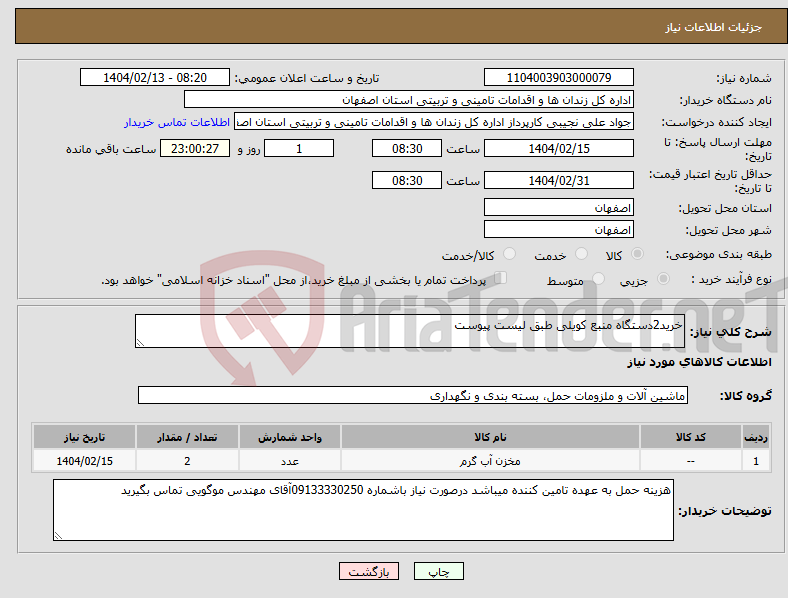The height and width of the screenshot is (598, 788).
Task: Click the resize handle of توضیحات خریدار textarea
Action: point(58,536)
